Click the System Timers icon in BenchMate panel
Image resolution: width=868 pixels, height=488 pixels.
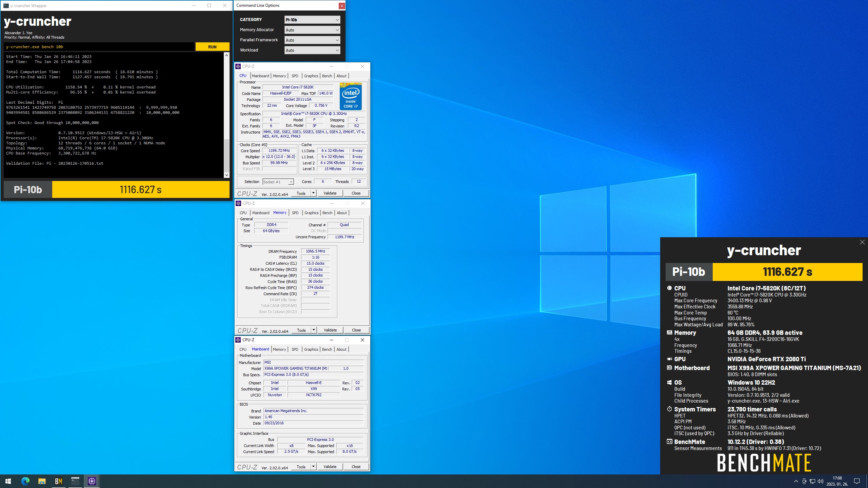669,409
